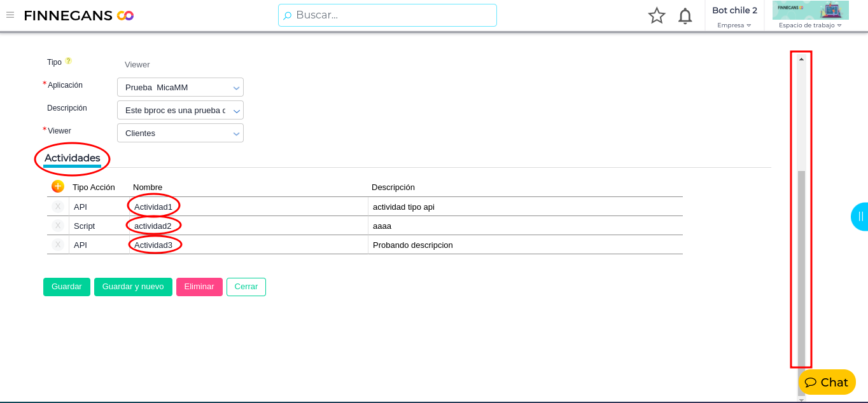Open the Chat widget
This screenshot has width=868, height=403.
pyautogui.click(x=827, y=382)
